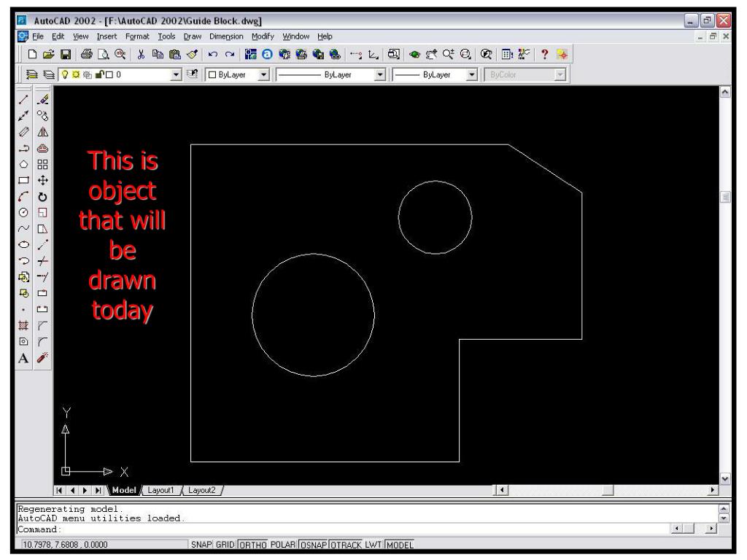747x560 pixels.
Task: Click the Match Properties brush icon
Action: (193, 54)
